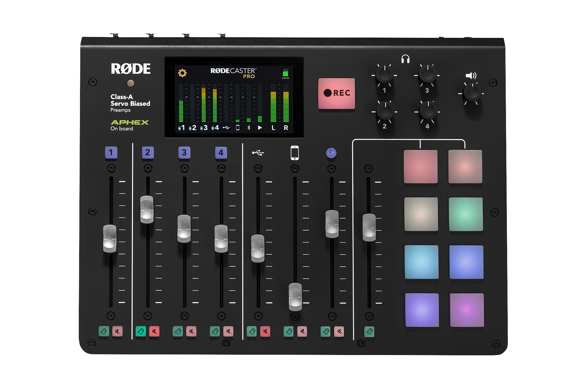588x392 pixels.
Task: Select channel 4 button
Action: [221, 153]
